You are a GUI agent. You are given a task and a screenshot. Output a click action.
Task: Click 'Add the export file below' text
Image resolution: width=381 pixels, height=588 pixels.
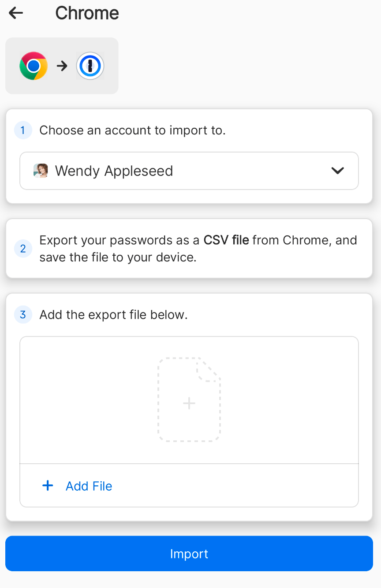pos(113,315)
